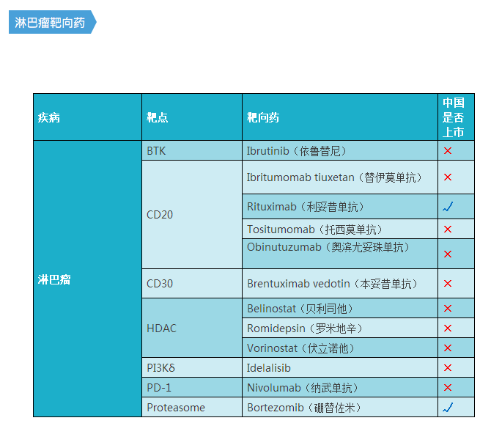Click the blue checkmark beside Rituximab
Viewport: 480px width, 448px height.
[448, 207]
